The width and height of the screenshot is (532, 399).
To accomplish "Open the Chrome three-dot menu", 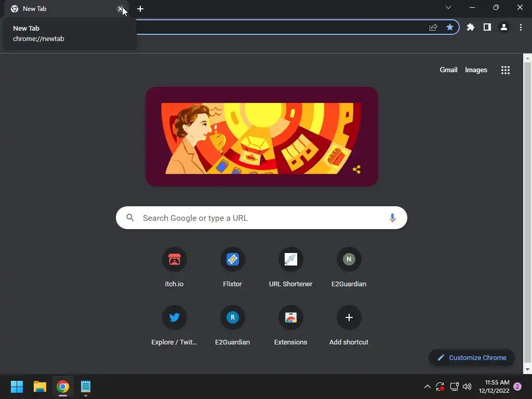I will pos(521,27).
